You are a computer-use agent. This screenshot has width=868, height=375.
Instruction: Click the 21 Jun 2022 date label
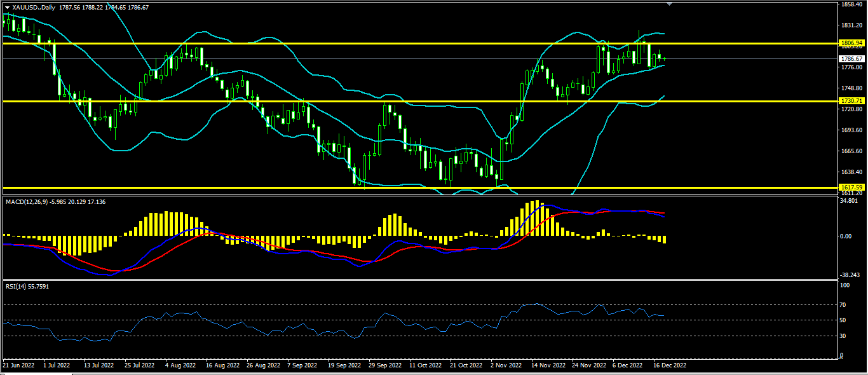[18, 365]
